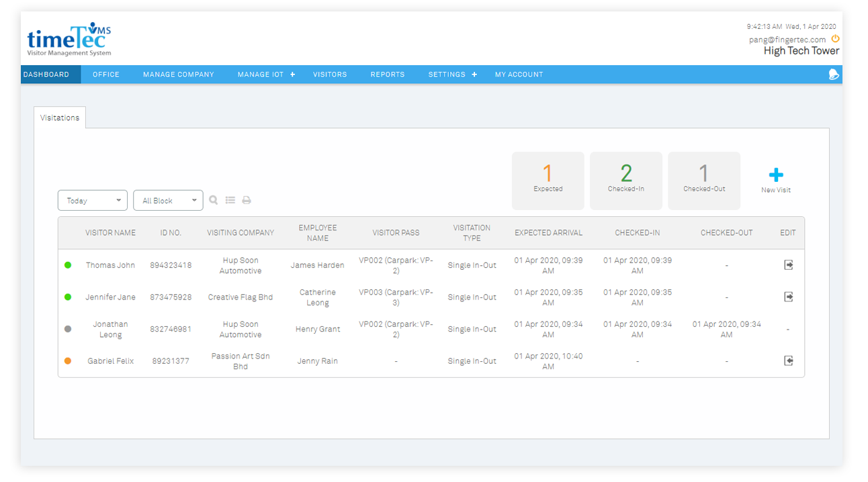Check out Thomas John via edit icon
868x482 pixels.
[x=788, y=265]
